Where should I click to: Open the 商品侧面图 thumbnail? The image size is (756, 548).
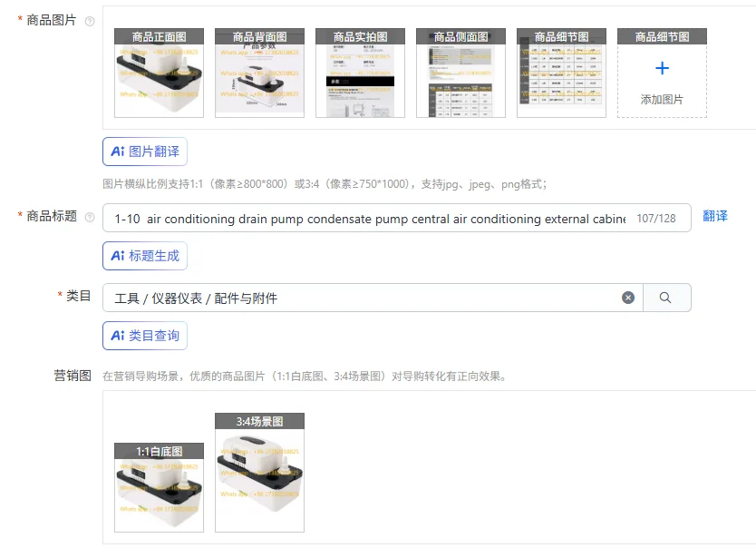[x=460, y=73]
